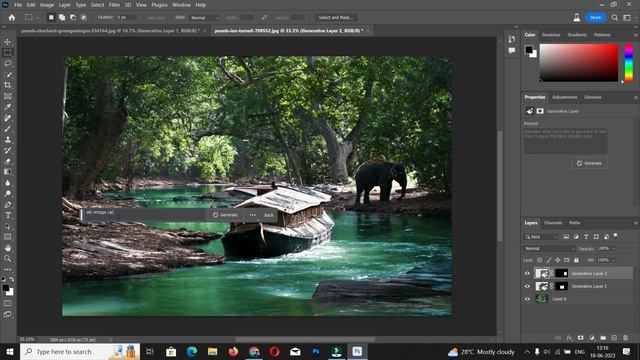
Task: Hide Layer 0 with eye icon
Action: pyautogui.click(x=527, y=299)
